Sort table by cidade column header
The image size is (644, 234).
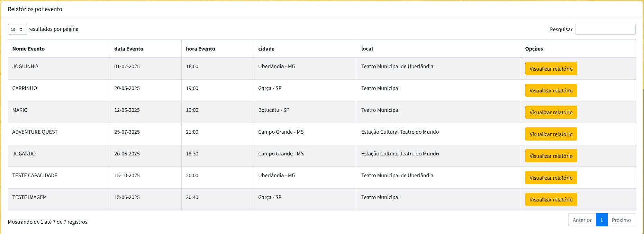pos(266,49)
